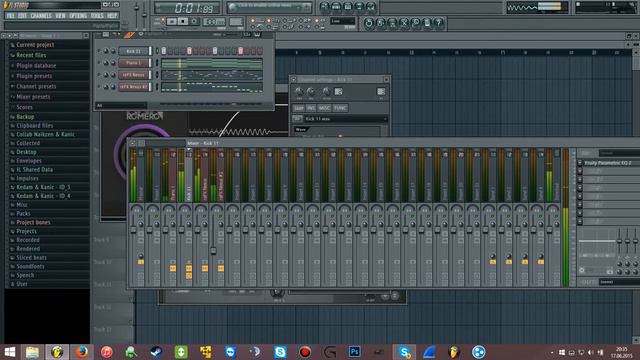Open the File menu

click(10, 16)
